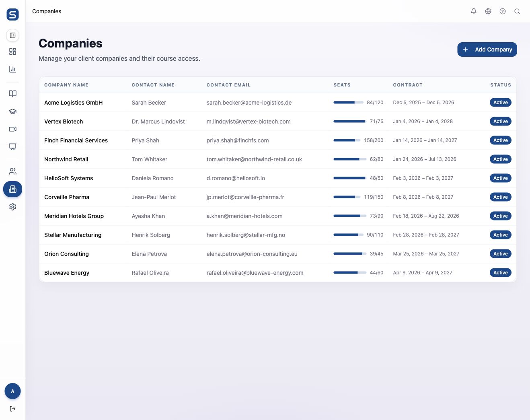Viewport: 530px width, 420px height.
Task: Click the Contact Email column header
Action: 228,85
